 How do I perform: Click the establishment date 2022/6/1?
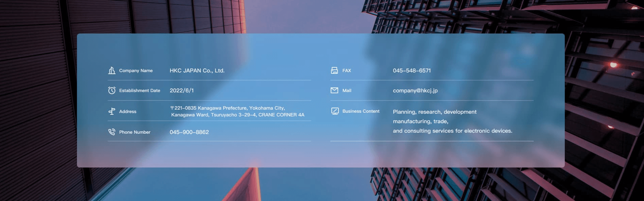coord(182,91)
